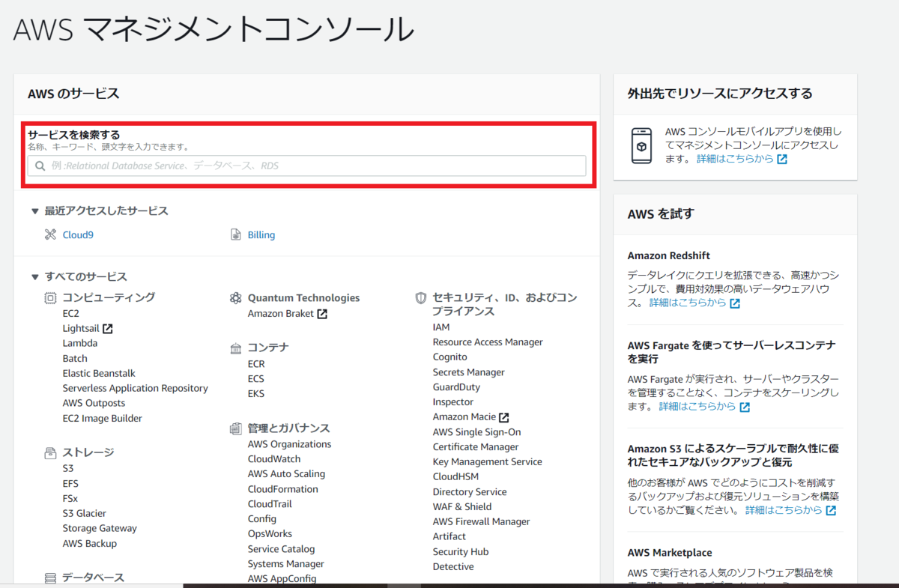Image resolution: width=899 pixels, height=588 pixels.
Task: Collapse the 最近アクセスしたサービス section
Action: (35, 211)
